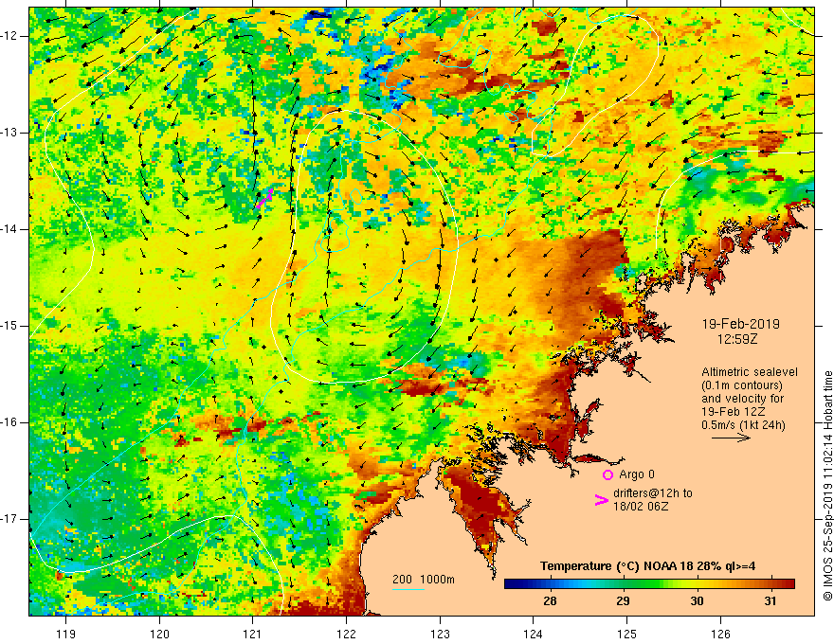Click the Temperature NOAA 18 title

(648, 566)
